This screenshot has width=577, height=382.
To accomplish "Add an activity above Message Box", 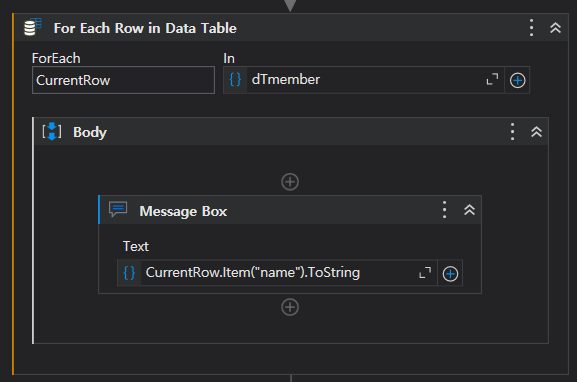I will (290, 182).
